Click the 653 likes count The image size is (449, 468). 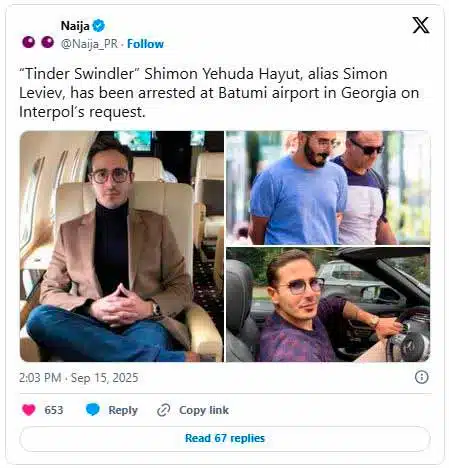point(54,410)
